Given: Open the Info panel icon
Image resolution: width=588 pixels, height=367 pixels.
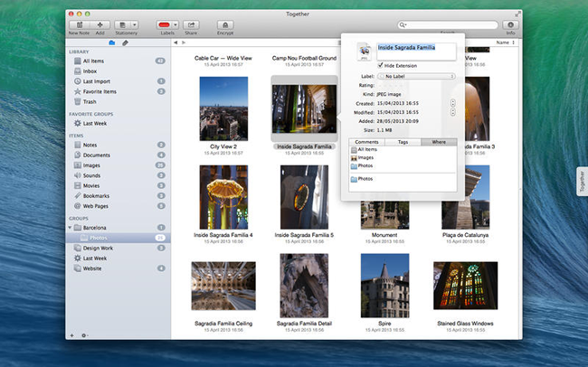Looking at the screenshot, I should 510,24.
